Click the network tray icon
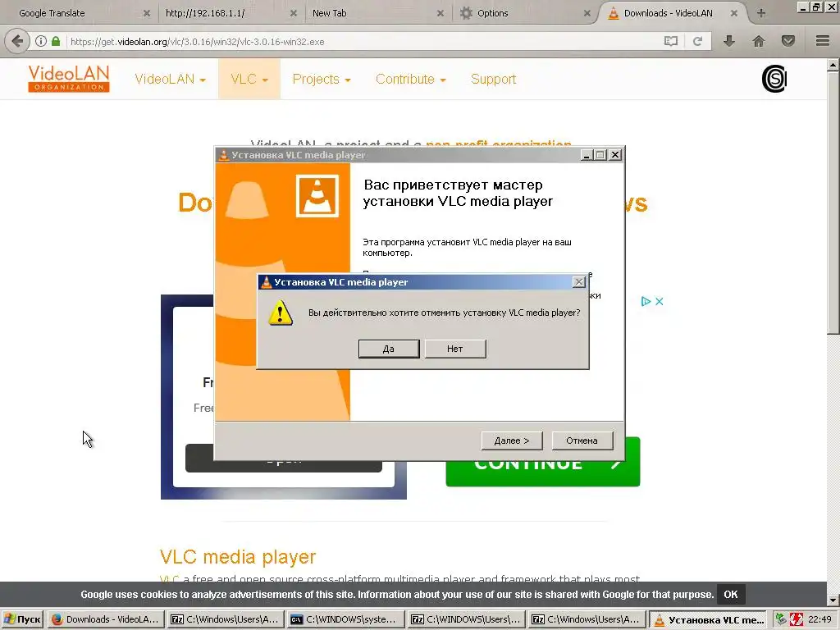The height and width of the screenshot is (630, 840). pyautogui.click(x=782, y=619)
